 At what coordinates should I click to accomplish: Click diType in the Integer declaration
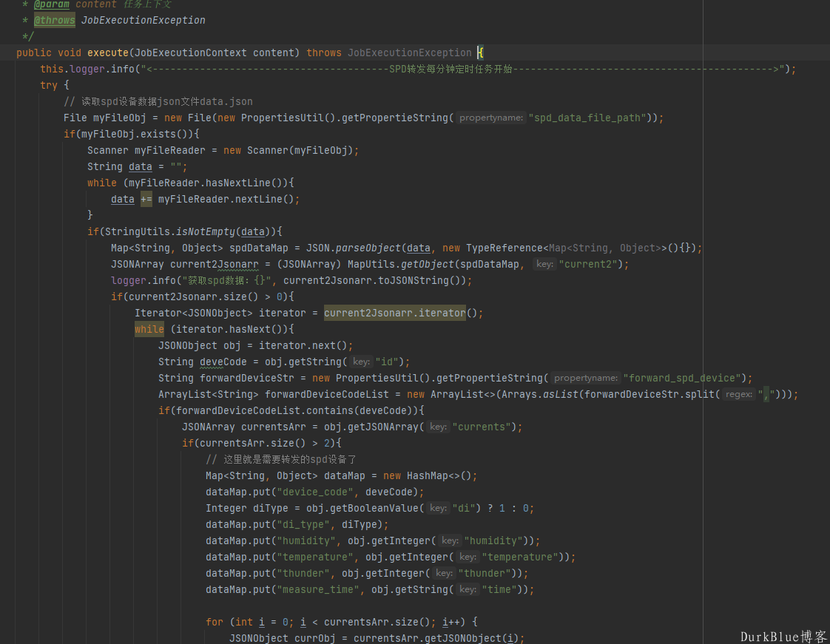(x=271, y=509)
